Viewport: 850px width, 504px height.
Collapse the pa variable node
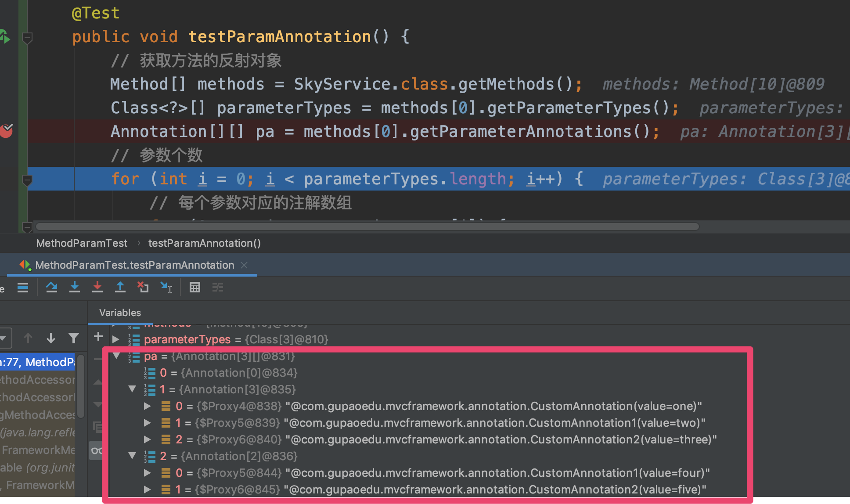click(116, 356)
